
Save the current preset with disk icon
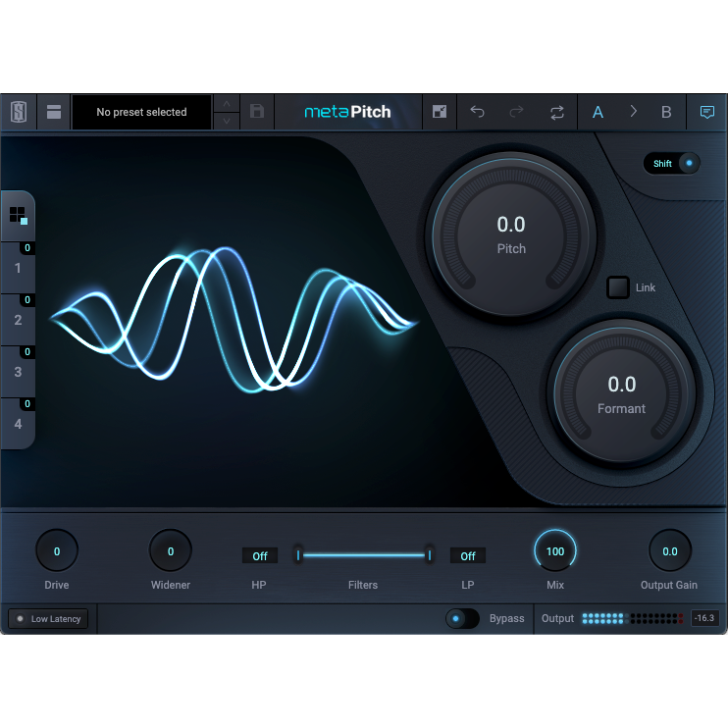[257, 112]
